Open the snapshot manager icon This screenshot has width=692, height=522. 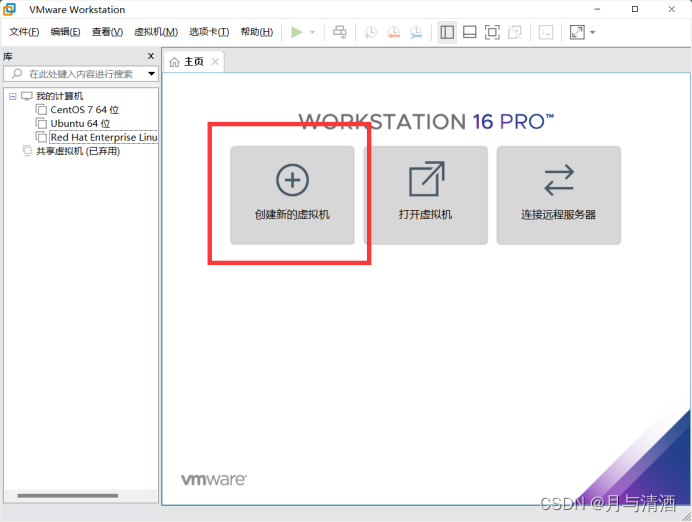416,32
